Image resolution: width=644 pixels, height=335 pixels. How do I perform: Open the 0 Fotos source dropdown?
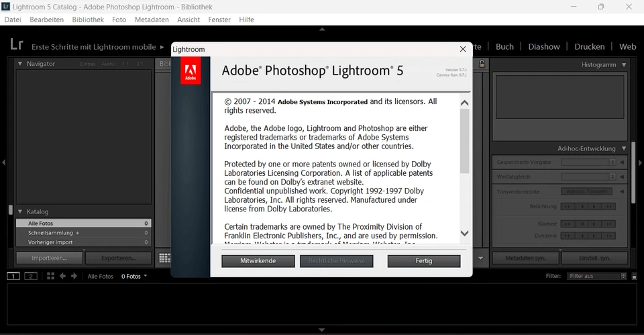134,276
